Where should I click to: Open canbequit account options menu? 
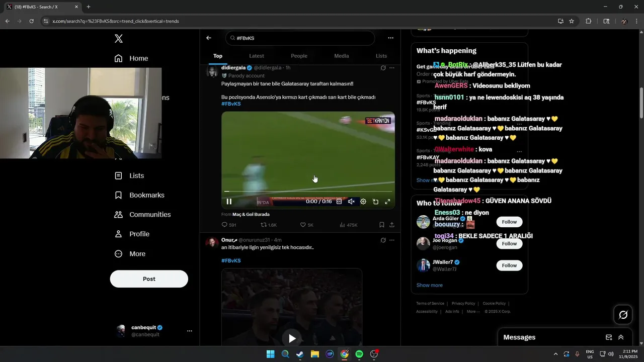[x=190, y=331]
